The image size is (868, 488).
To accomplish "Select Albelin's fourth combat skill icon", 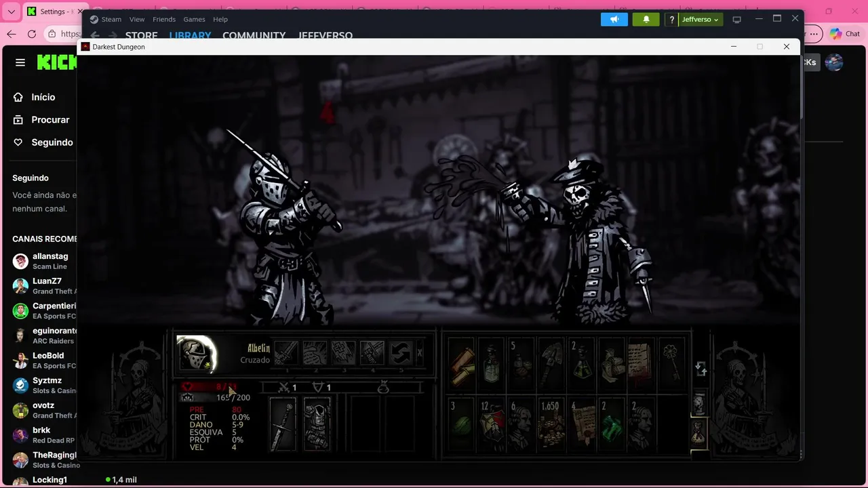I will [372, 353].
